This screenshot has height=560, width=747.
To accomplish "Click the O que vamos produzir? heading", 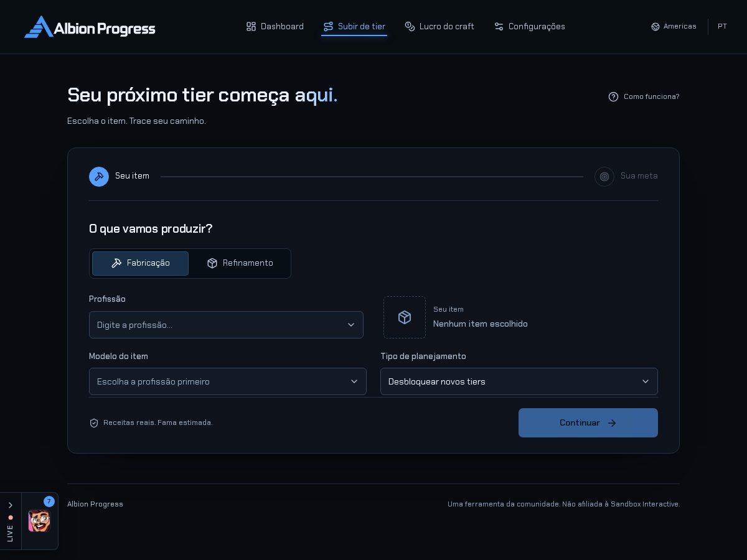I will click(x=151, y=228).
